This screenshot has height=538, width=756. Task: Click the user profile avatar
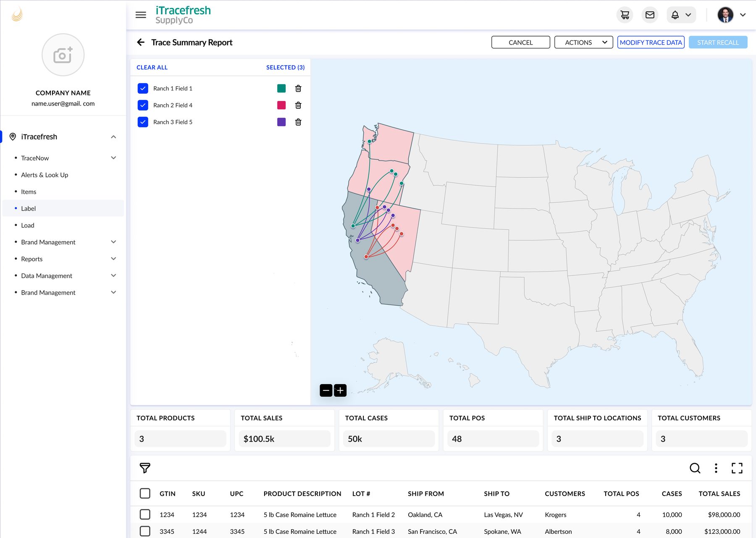[725, 15]
